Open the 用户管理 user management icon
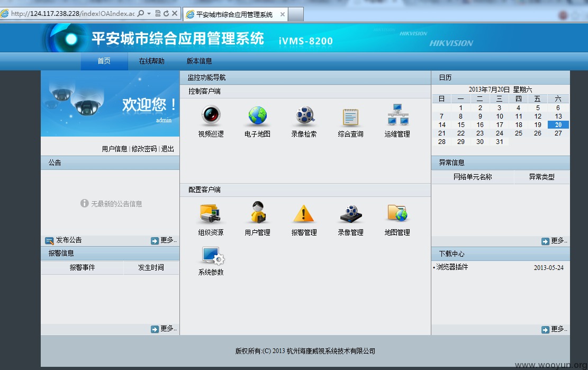 coord(258,212)
